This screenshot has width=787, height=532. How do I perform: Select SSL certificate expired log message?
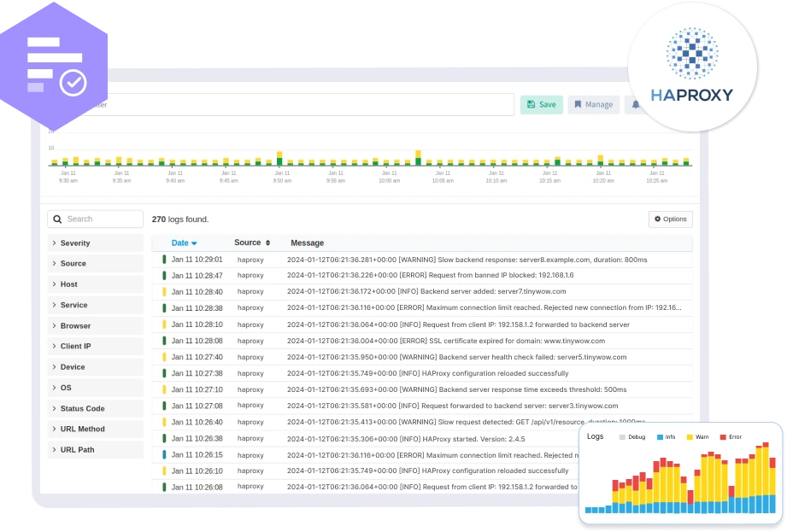point(446,341)
